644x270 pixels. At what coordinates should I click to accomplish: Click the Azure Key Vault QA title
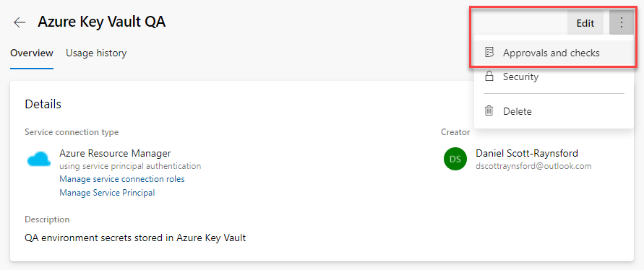(101, 22)
